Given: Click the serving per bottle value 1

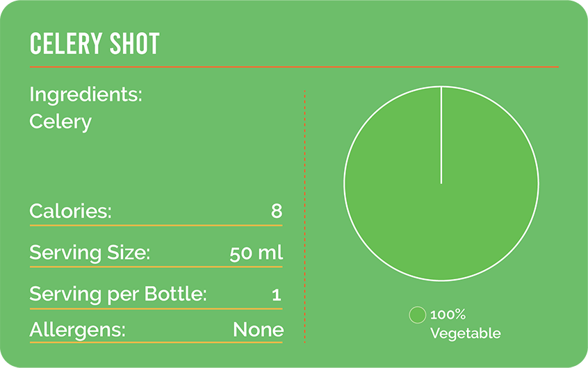Looking at the screenshot, I should click(x=277, y=294).
